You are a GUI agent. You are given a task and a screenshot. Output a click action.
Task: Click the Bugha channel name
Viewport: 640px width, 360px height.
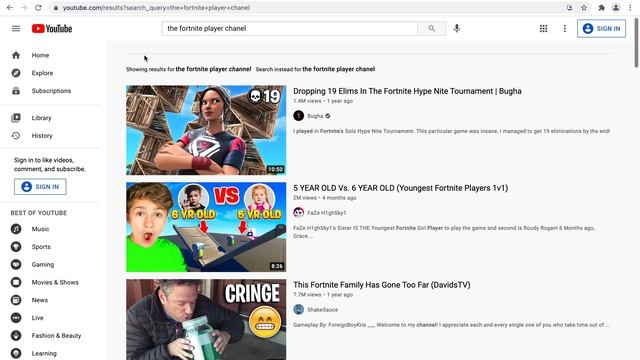315,116
